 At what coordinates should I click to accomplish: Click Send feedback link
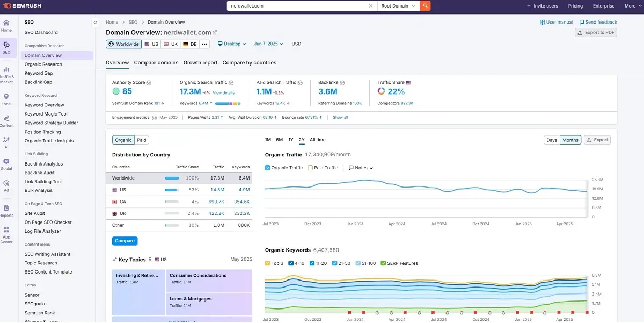(x=598, y=22)
